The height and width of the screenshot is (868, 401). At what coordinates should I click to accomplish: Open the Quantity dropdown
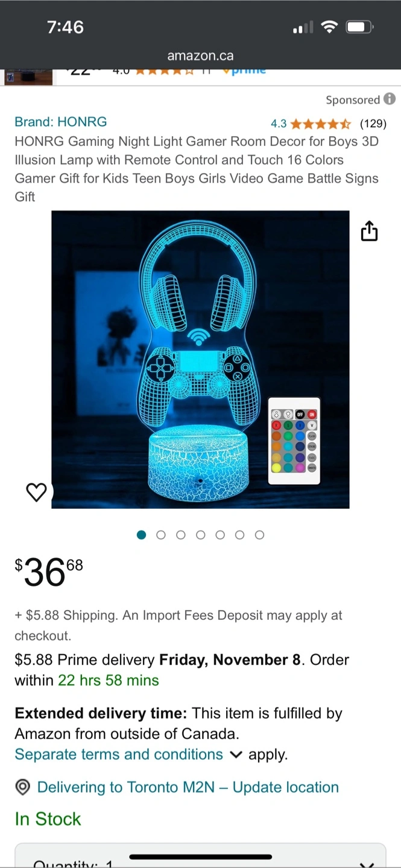(x=200, y=856)
